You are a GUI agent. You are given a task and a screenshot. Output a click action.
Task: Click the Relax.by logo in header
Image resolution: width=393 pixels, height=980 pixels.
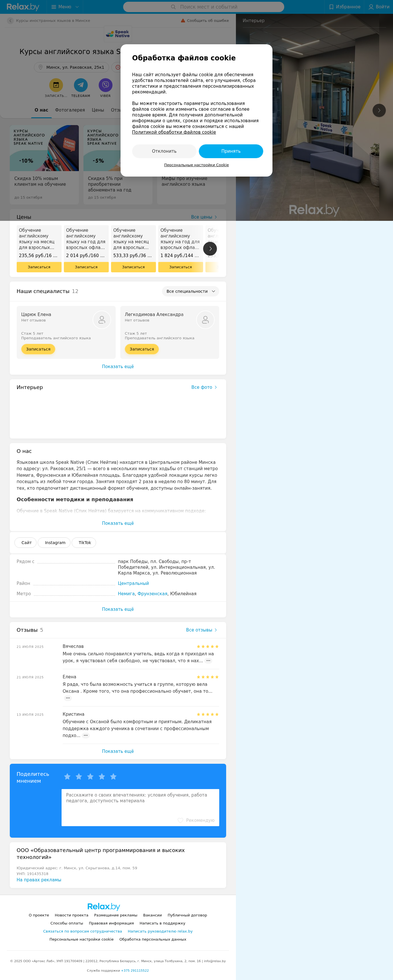tap(23, 7)
